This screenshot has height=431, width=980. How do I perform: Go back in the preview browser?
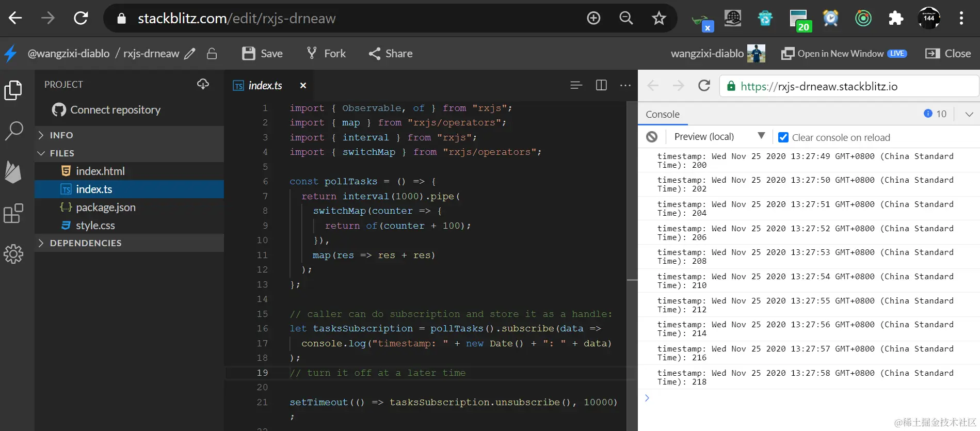[653, 86]
